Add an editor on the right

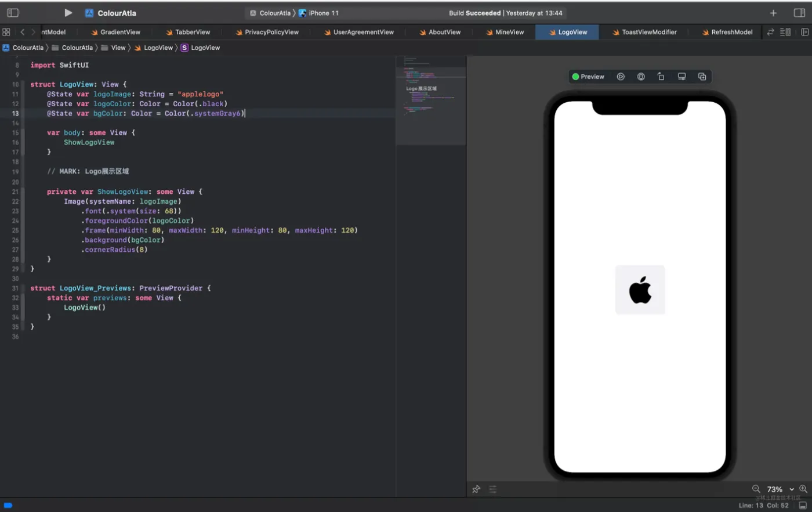(x=804, y=32)
